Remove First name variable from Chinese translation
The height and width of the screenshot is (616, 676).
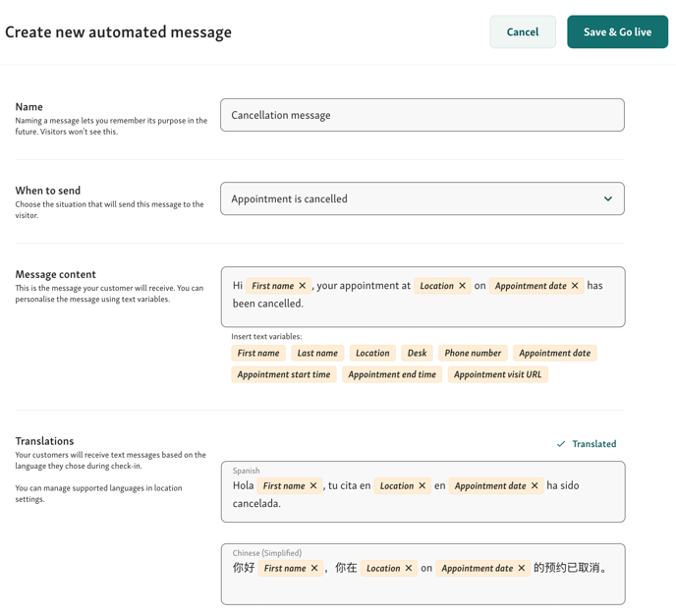pyautogui.click(x=314, y=568)
